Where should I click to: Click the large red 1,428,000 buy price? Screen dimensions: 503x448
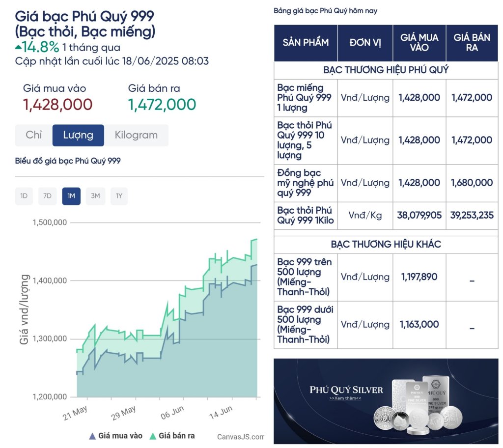point(58,105)
